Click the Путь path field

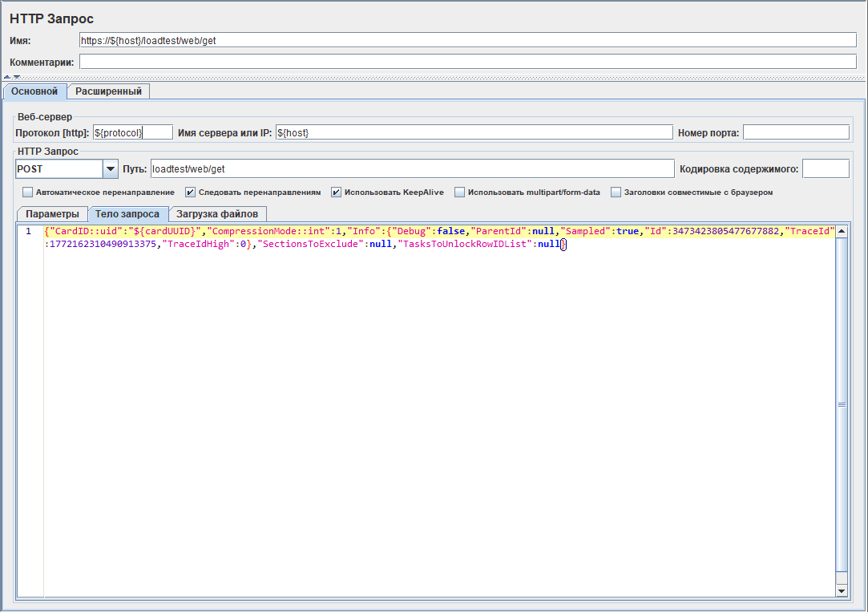(413, 169)
